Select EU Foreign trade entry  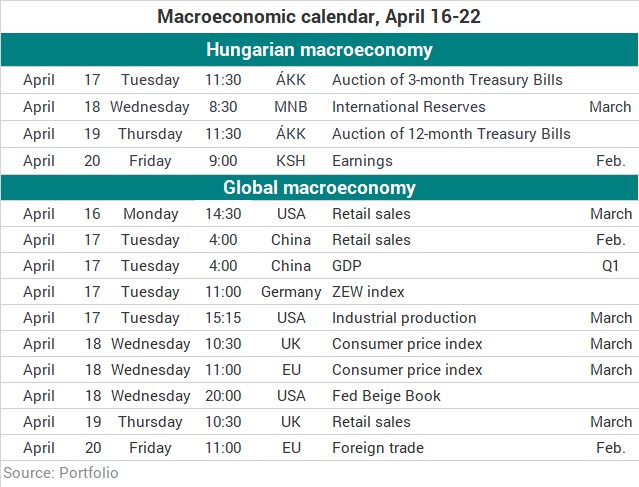[x=378, y=448]
